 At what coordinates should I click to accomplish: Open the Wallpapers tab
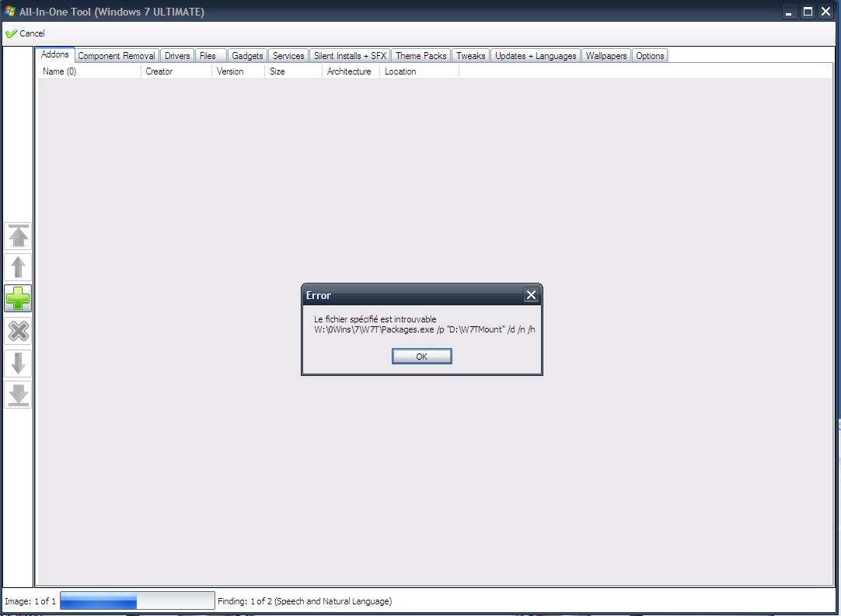click(x=606, y=56)
